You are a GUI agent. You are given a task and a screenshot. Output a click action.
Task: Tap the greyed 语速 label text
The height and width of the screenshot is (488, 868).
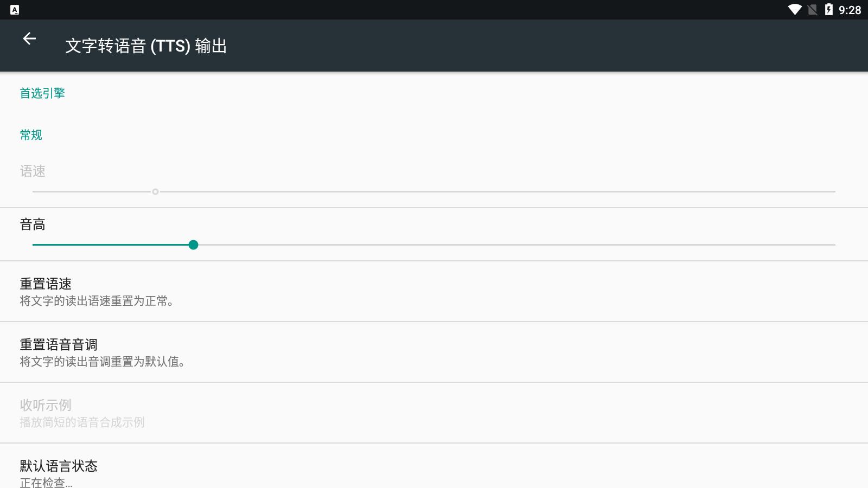click(x=33, y=171)
